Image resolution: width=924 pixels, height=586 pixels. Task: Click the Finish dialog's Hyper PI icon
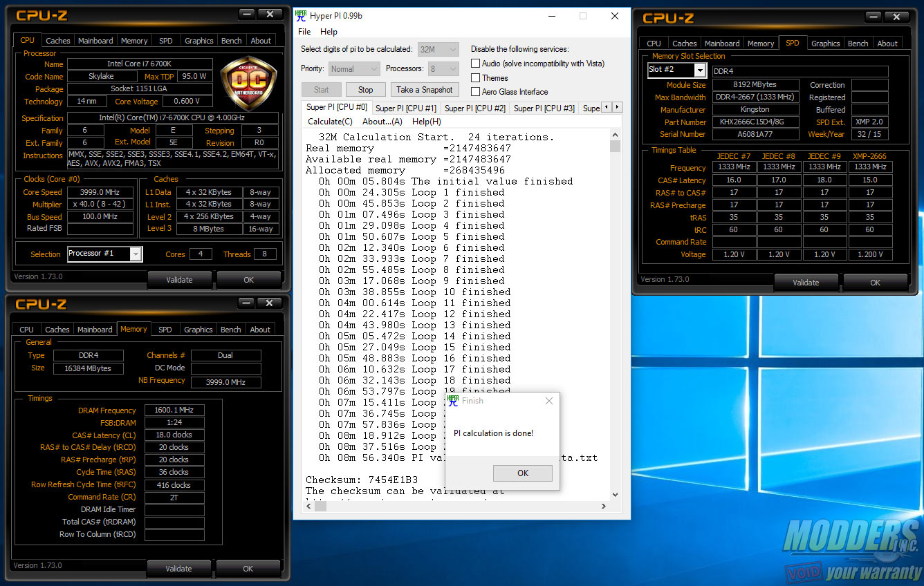(x=453, y=400)
